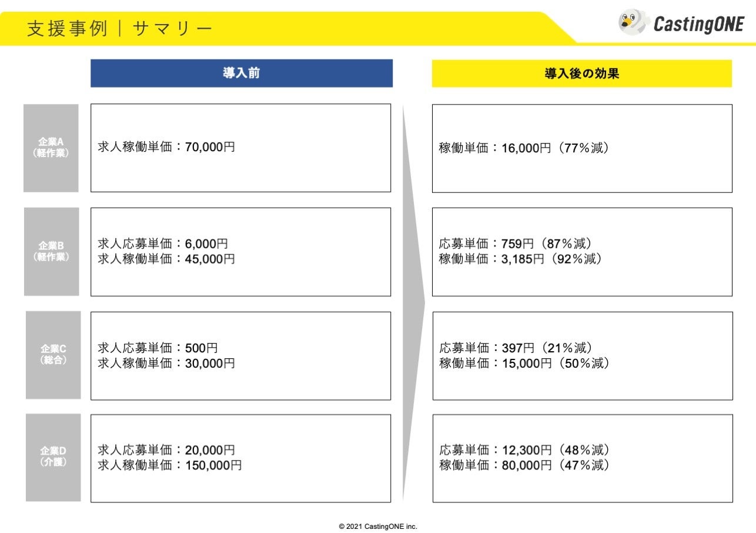Click the gray arrow between columns
This screenshot has width=756, height=533.
point(413,302)
